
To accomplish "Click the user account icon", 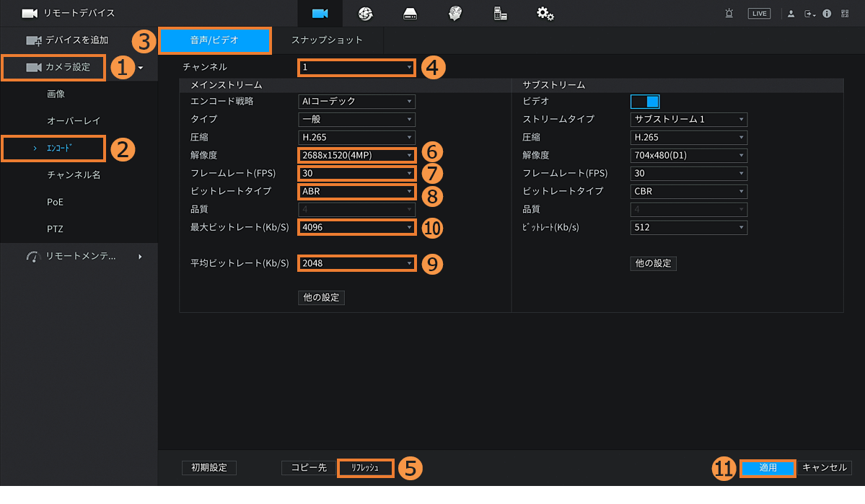I will pos(791,14).
